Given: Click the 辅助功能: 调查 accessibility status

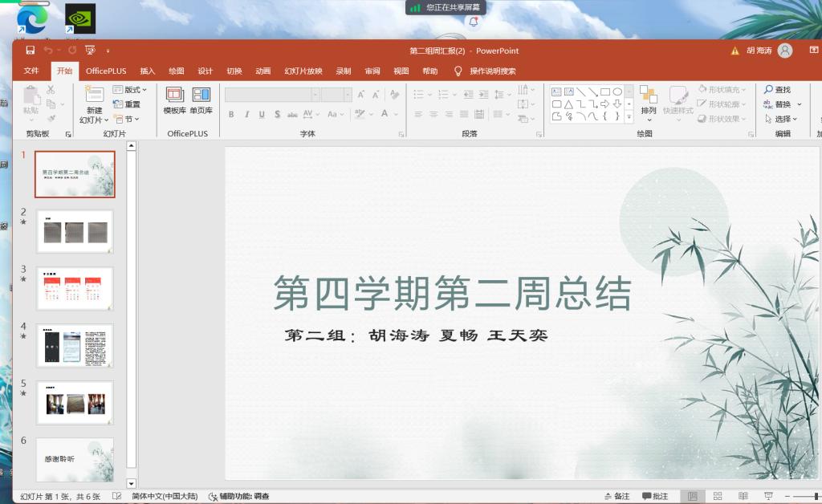Looking at the screenshot, I should point(239,497).
